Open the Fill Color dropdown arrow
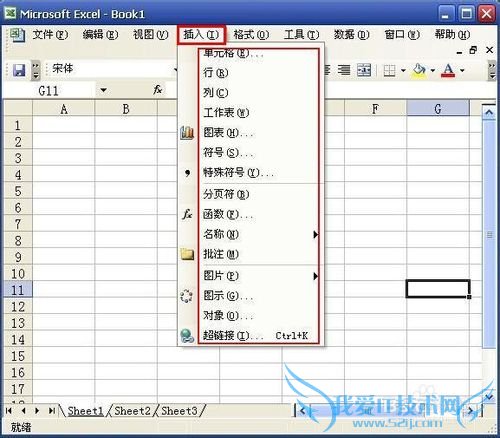Image resolution: width=500 pixels, height=438 pixels. 433,70
